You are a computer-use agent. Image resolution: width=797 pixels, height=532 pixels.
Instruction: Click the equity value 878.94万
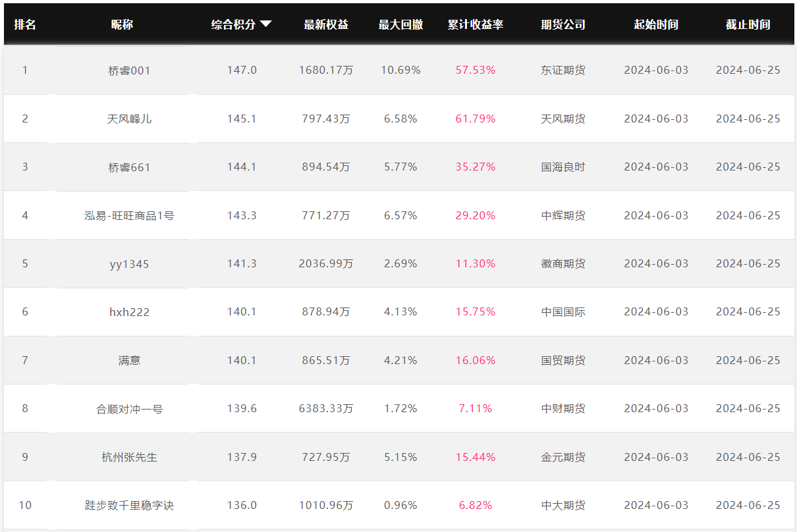326,312
